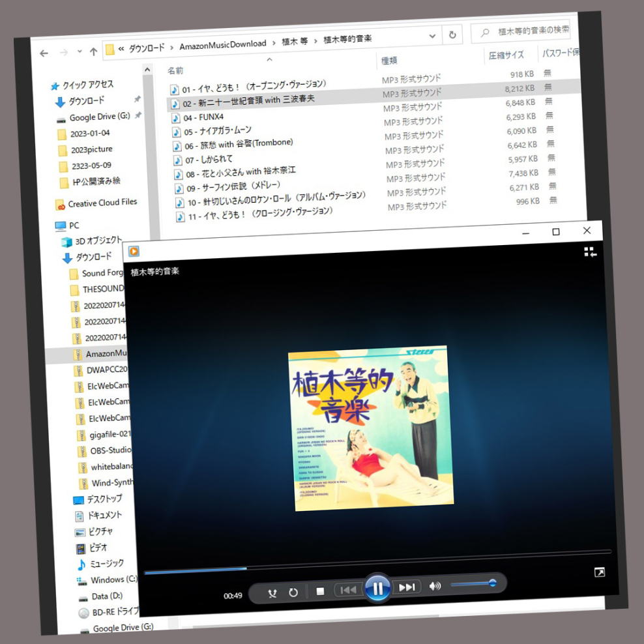Click navigation pane scrollbar up arrow
The height and width of the screenshot is (644, 644).
(147, 70)
